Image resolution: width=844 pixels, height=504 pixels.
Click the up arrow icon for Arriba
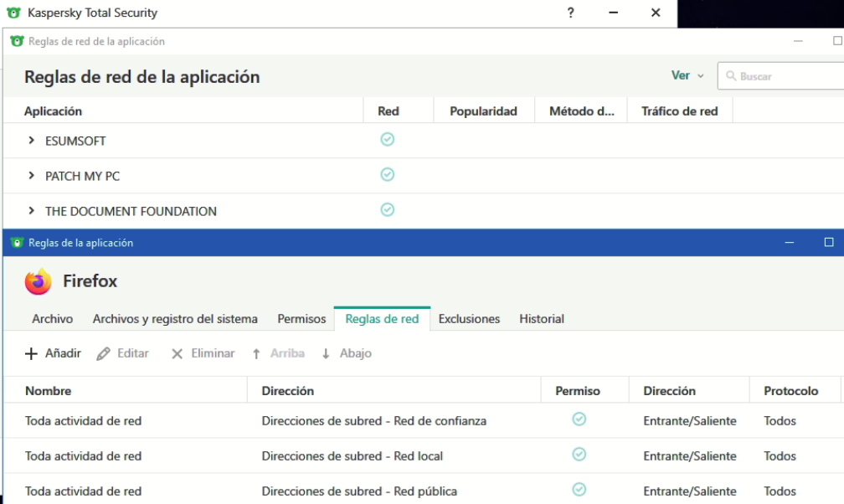point(256,354)
